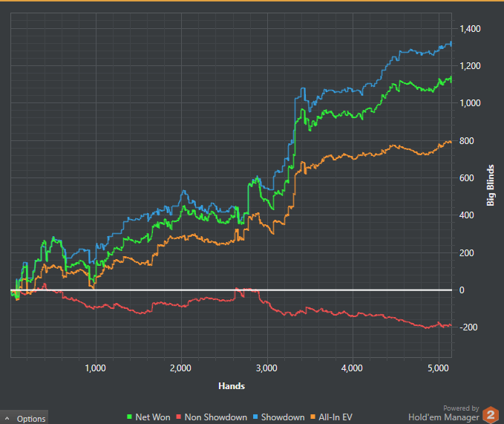
Task: Click the 400 y-axis label
Action: (467, 215)
